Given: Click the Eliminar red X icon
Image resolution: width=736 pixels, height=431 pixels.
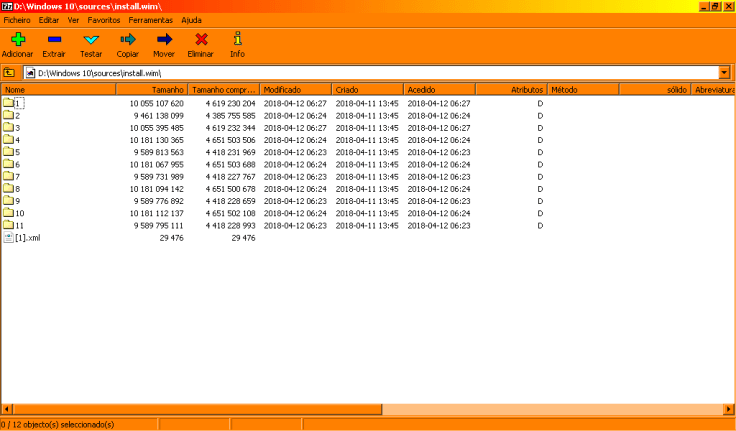Looking at the screenshot, I should tap(201, 40).
